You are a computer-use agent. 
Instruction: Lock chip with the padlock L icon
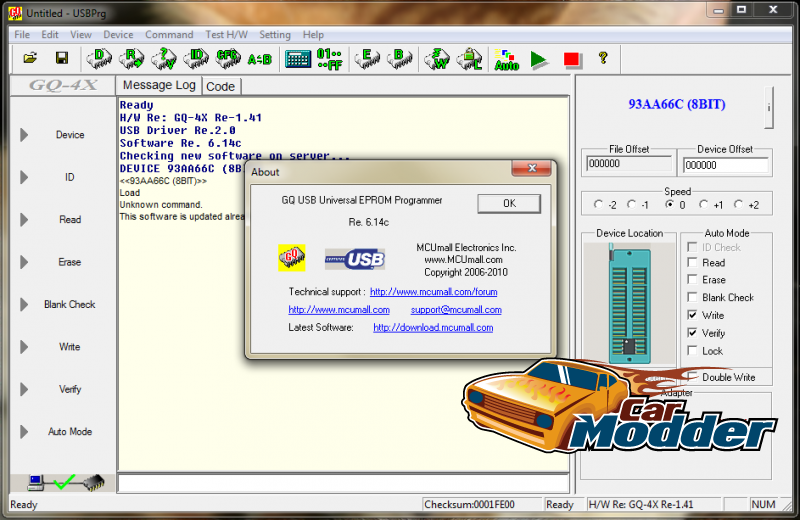(469, 59)
